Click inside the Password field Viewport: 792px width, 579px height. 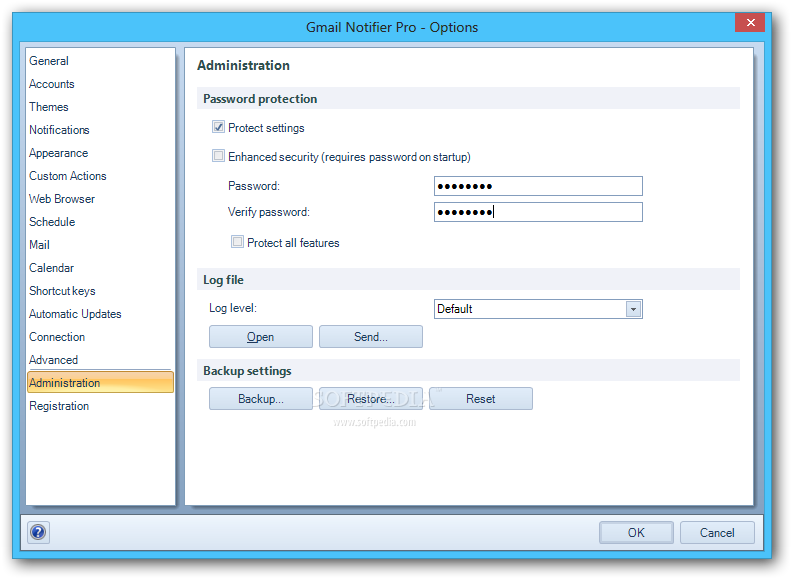click(538, 186)
